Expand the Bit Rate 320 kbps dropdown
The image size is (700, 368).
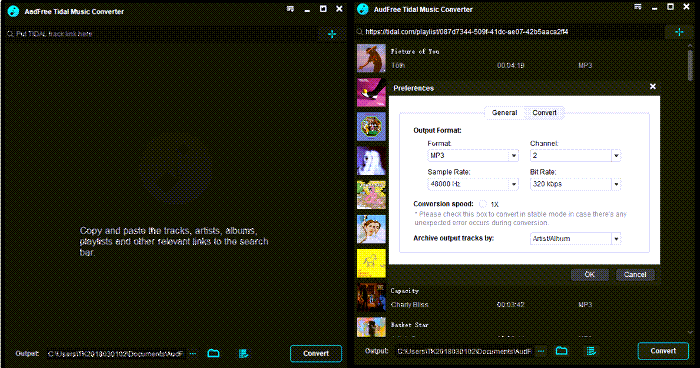tap(616, 184)
